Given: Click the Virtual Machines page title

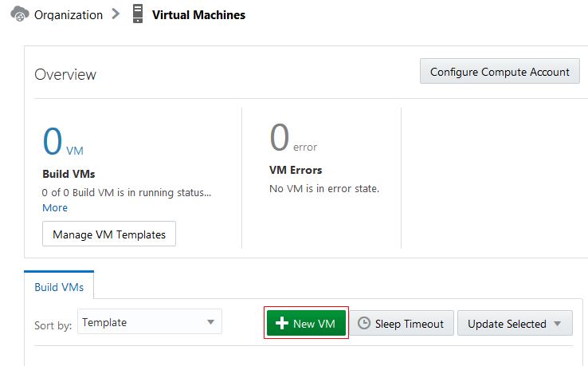Looking at the screenshot, I should tap(198, 14).
